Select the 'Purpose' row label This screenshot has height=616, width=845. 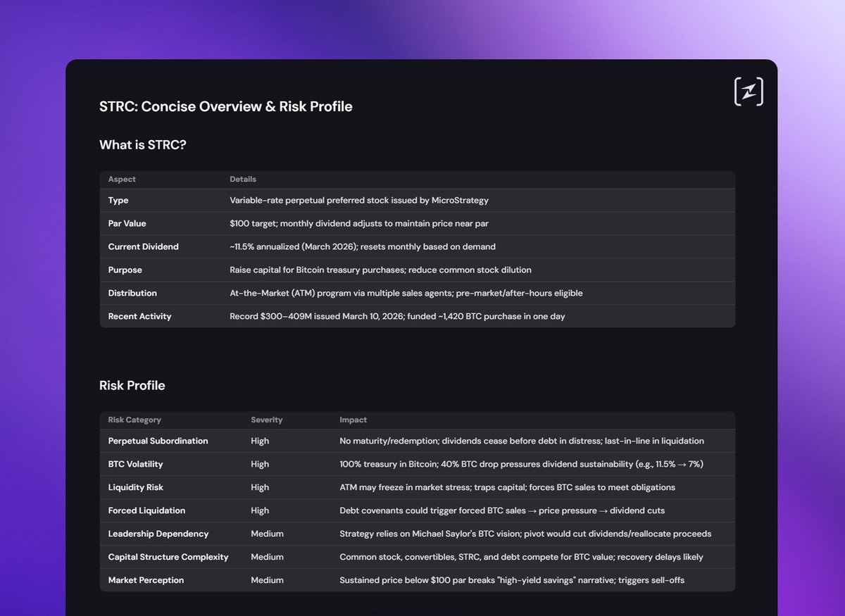click(x=125, y=270)
